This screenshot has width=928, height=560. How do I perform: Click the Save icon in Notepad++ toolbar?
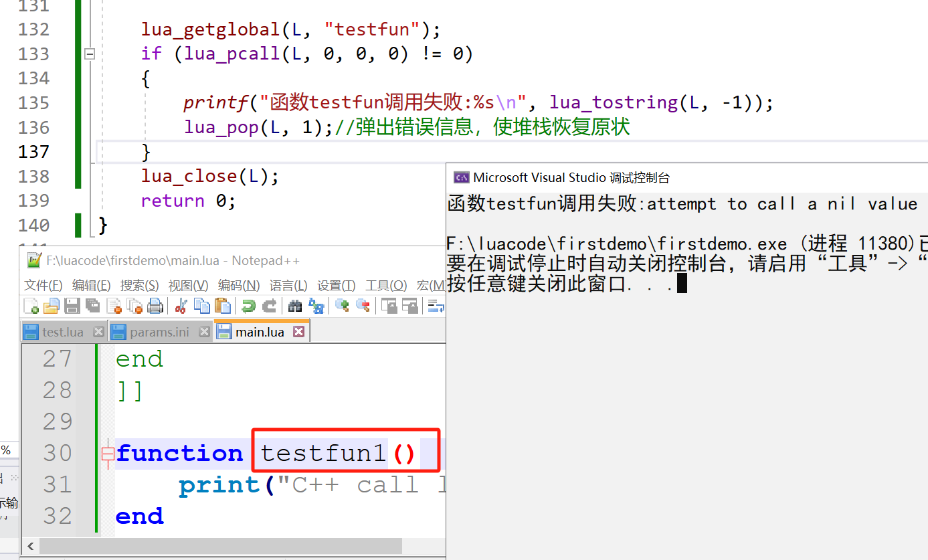[72, 306]
